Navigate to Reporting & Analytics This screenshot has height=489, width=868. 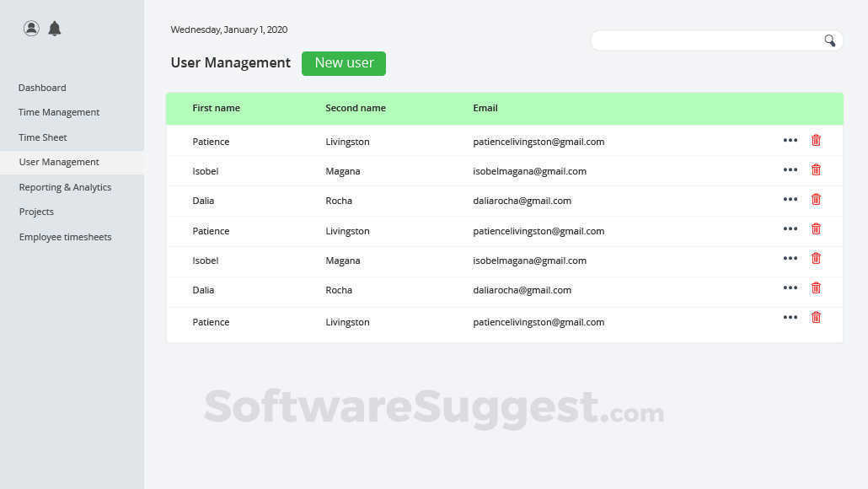(x=65, y=187)
